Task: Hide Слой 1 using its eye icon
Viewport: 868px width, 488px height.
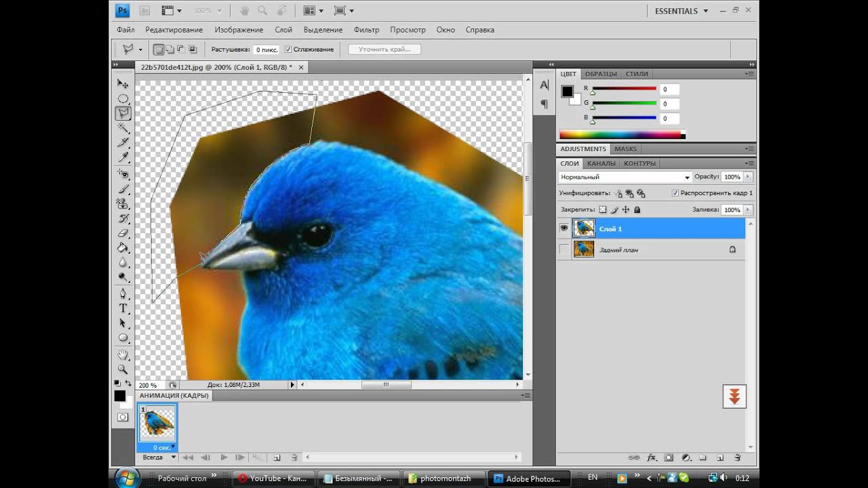Action: 564,228
